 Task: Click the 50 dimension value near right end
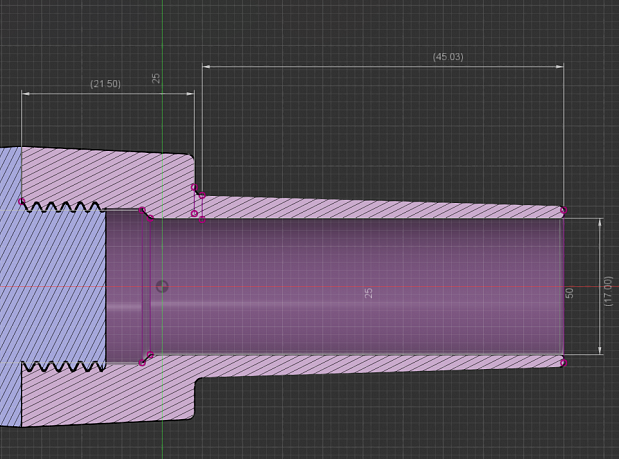pyautogui.click(x=569, y=293)
